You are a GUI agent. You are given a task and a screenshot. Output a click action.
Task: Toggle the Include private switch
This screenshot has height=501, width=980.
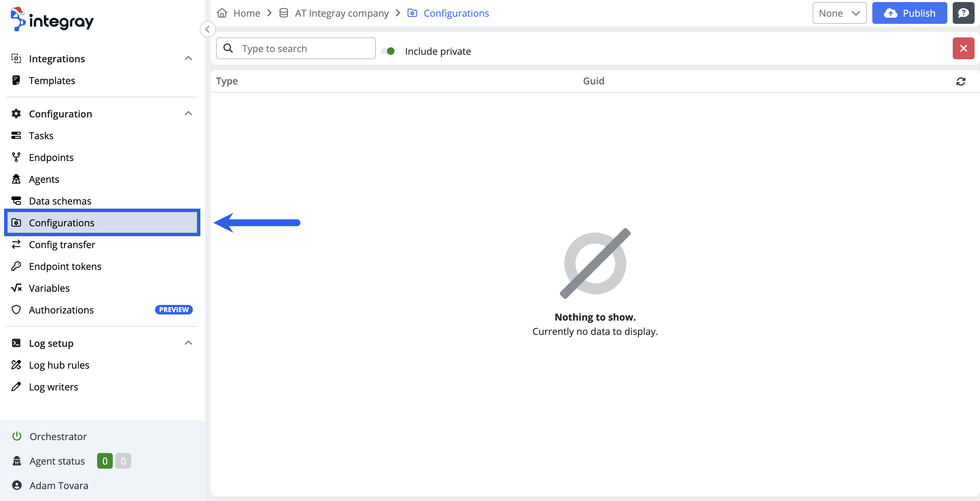(388, 51)
